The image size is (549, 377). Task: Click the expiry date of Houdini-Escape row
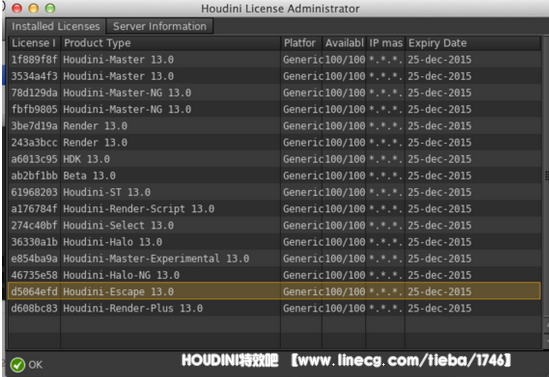[439, 292]
